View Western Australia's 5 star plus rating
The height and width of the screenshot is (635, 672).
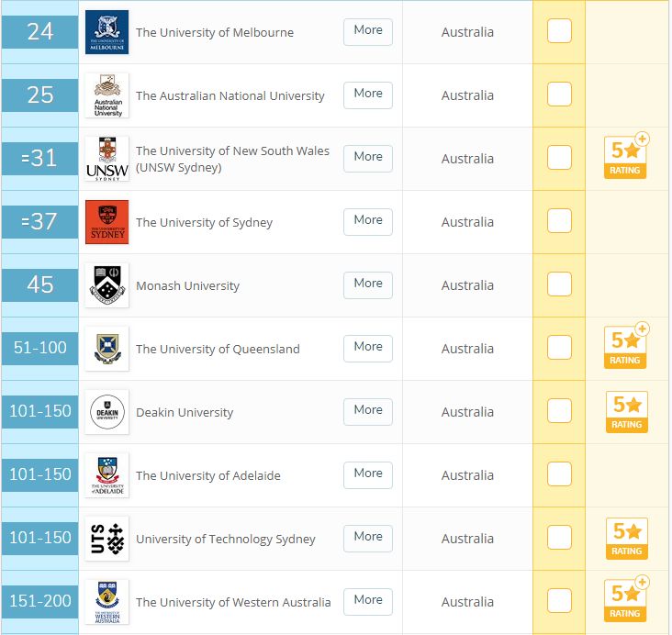click(x=626, y=599)
